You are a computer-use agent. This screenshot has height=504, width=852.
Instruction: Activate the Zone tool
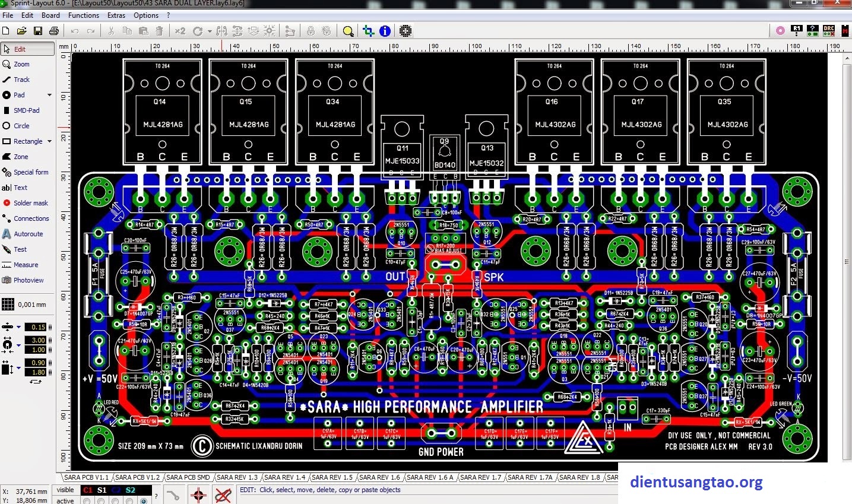22,156
